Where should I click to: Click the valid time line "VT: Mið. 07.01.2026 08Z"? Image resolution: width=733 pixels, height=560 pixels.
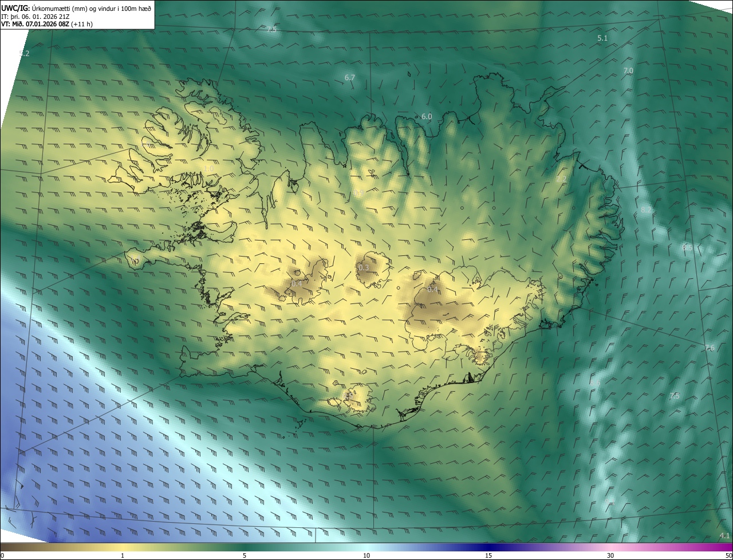point(36,24)
